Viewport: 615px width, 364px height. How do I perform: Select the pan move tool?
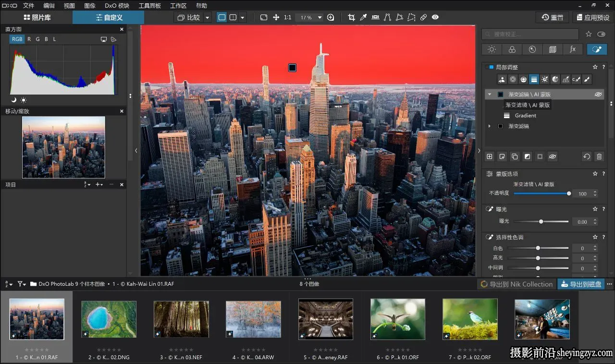tap(276, 17)
